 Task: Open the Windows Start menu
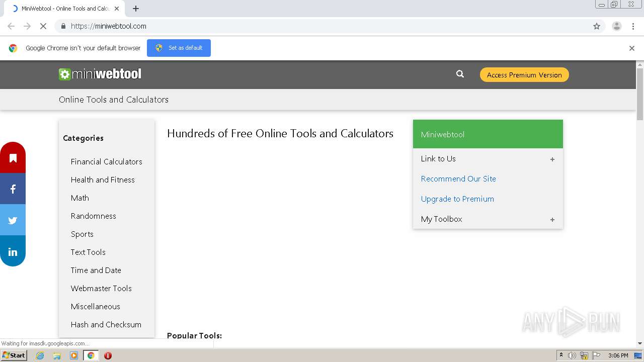coord(14,355)
